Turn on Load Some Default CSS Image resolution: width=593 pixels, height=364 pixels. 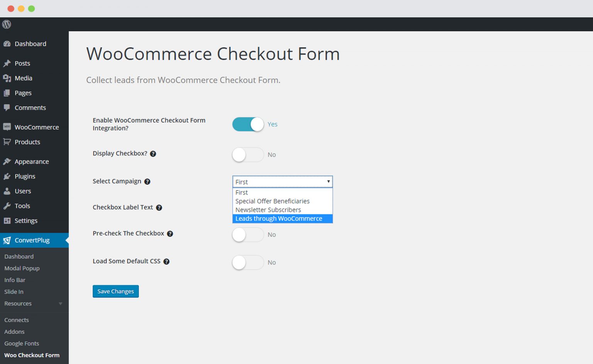coord(247,262)
